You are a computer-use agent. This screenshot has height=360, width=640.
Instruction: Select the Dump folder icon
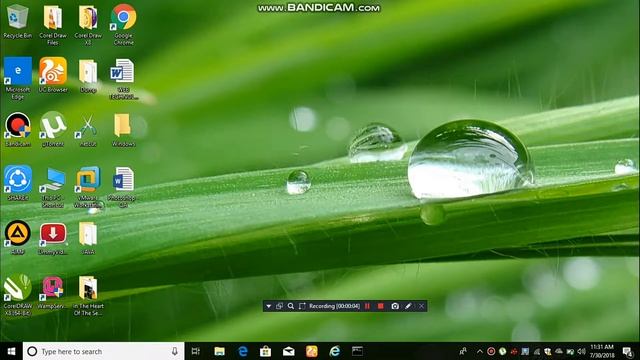tap(88, 76)
